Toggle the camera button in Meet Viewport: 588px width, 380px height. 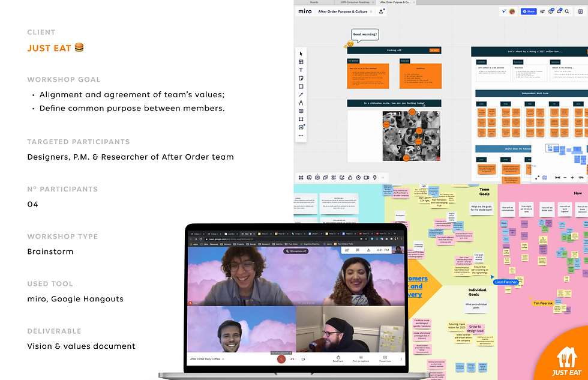pos(303,359)
